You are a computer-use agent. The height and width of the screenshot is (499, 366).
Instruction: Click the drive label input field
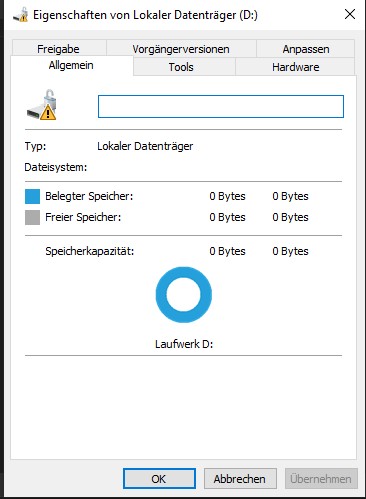221,107
